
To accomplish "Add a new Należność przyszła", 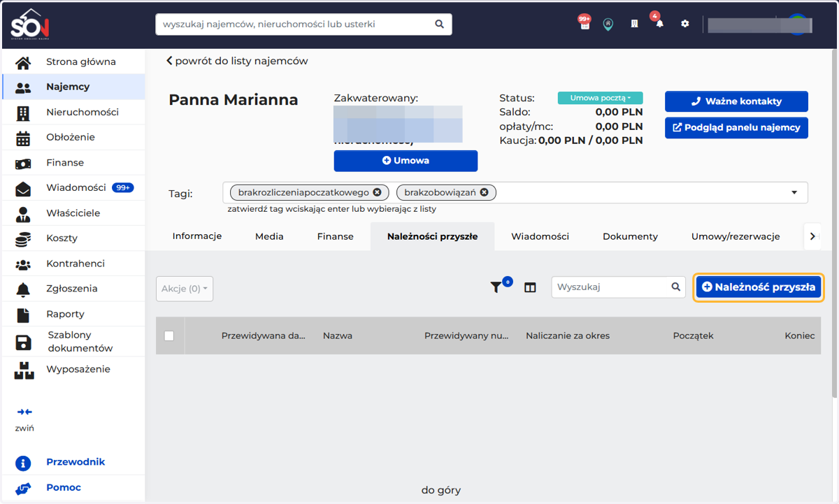I will 759,287.
